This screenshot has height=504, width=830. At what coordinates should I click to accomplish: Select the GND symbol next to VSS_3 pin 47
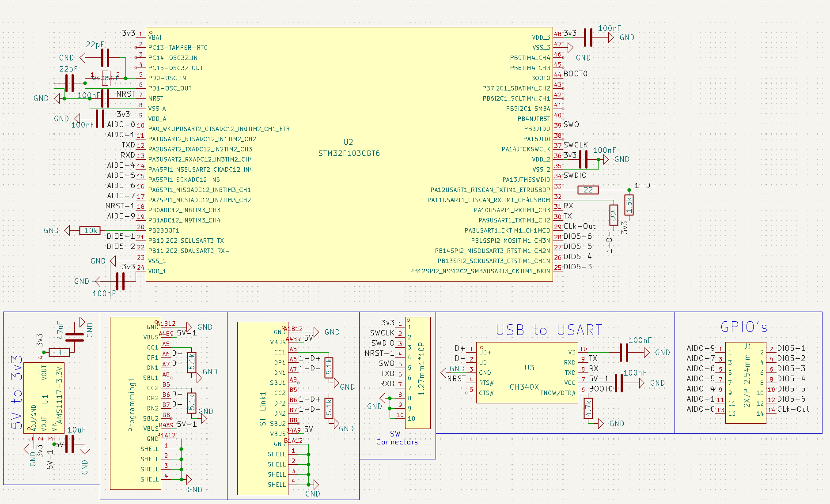point(570,47)
